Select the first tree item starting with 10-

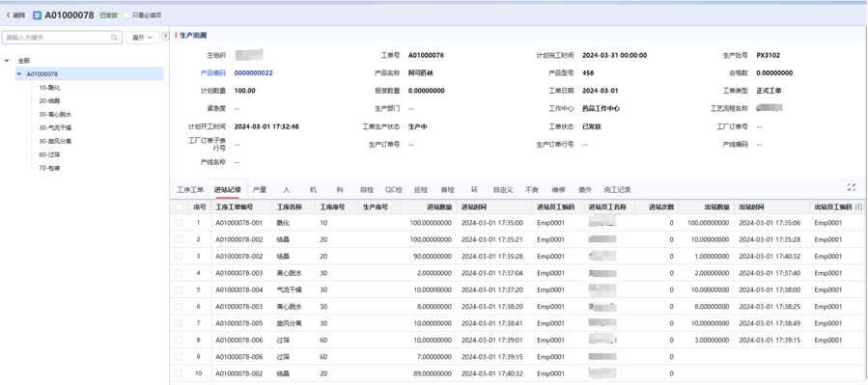[49, 88]
